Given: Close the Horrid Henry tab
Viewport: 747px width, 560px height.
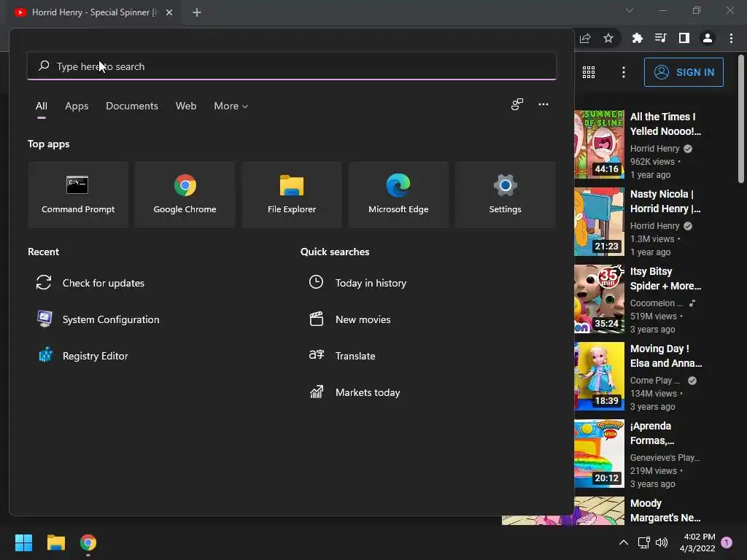Looking at the screenshot, I should 169,12.
